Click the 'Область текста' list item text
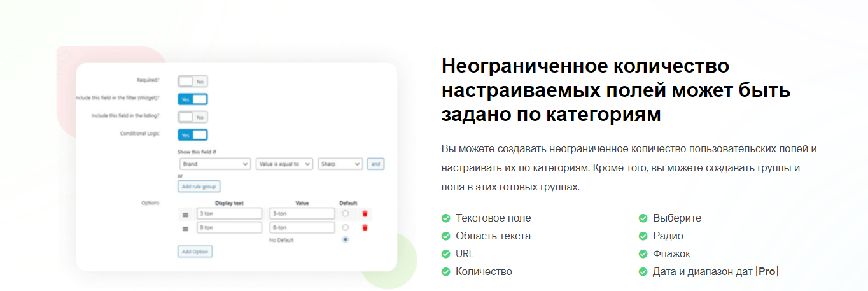The width and height of the screenshot is (868, 291). 493,236
